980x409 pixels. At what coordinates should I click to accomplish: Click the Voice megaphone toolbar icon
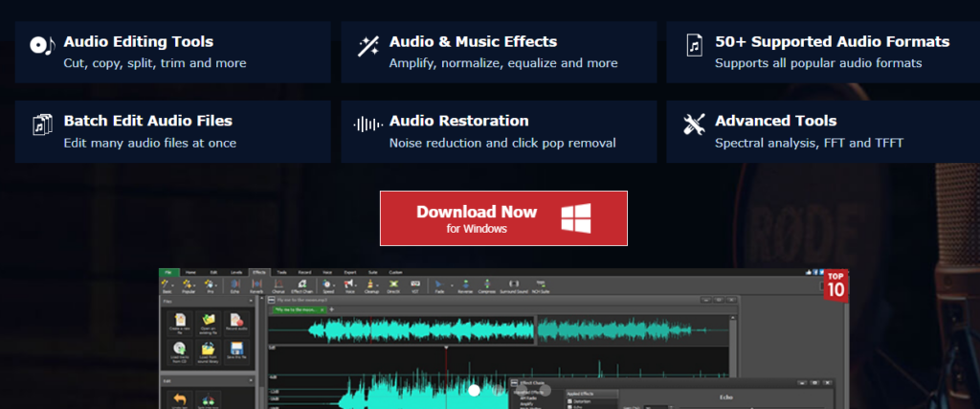click(x=348, y=284)
